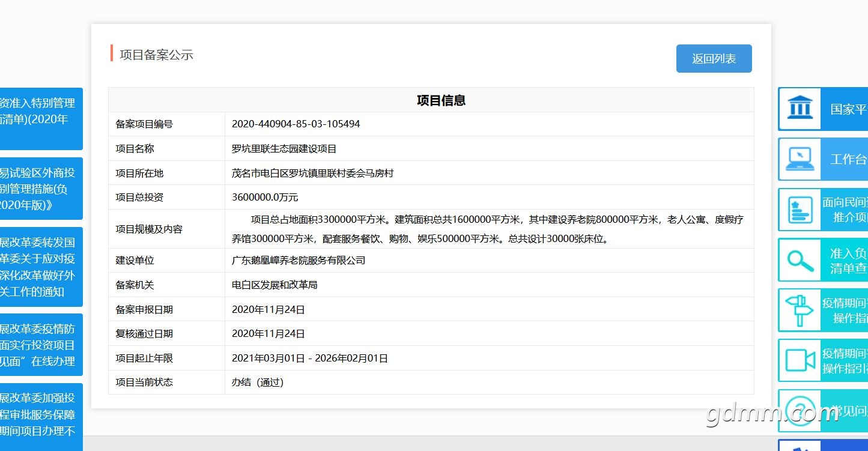The height and width of the screenshot is (451, 868).
Task: Click the 改革委加强投 审批服务保障 link
Action: tap(40, 414)
